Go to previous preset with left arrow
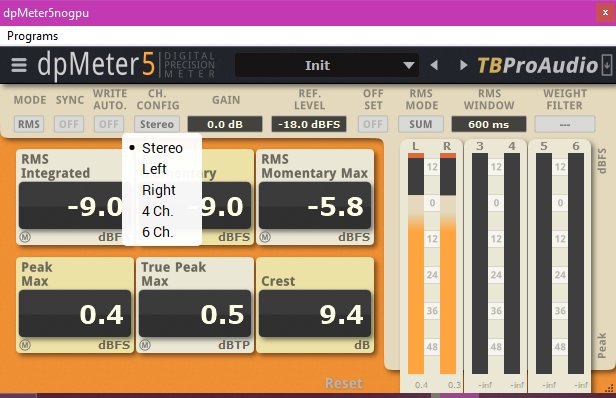The image size is (616, 398). 434,65
